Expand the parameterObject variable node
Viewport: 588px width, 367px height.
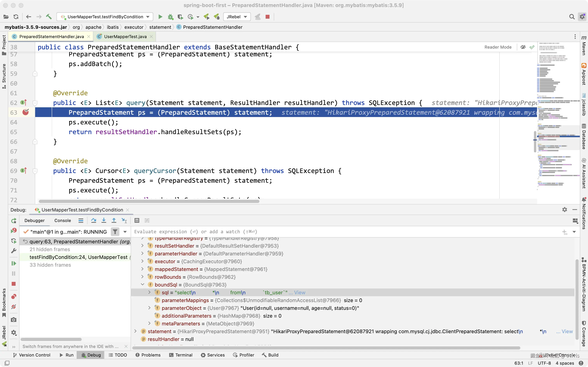pos(150,308)
